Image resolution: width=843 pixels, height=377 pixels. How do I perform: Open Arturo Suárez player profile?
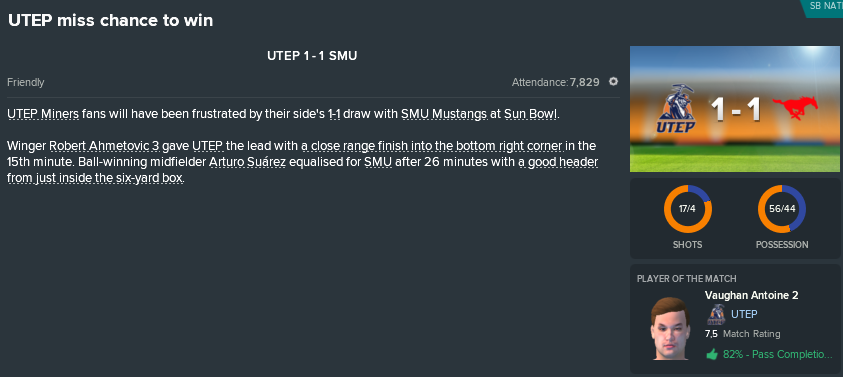(x=247, y=162)
